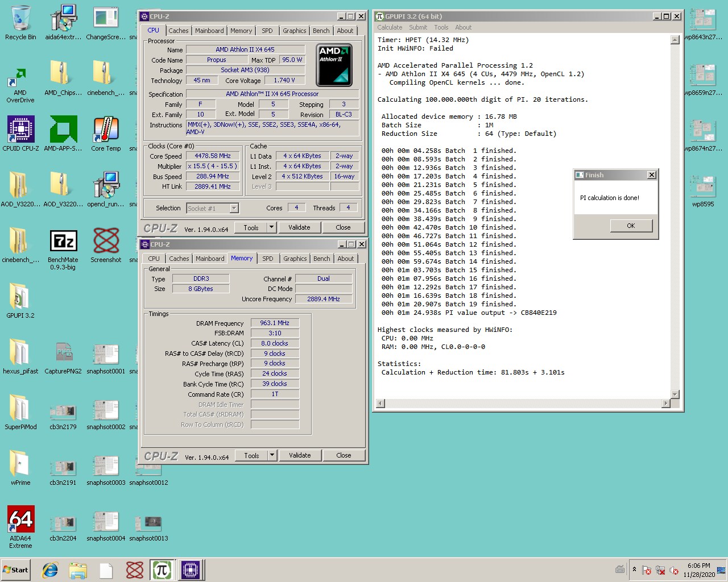Open the wPrime folder icon
Image resolution: width=728 pixels, height=582 pixels.
pyautogui.click(x=20, y=468)
